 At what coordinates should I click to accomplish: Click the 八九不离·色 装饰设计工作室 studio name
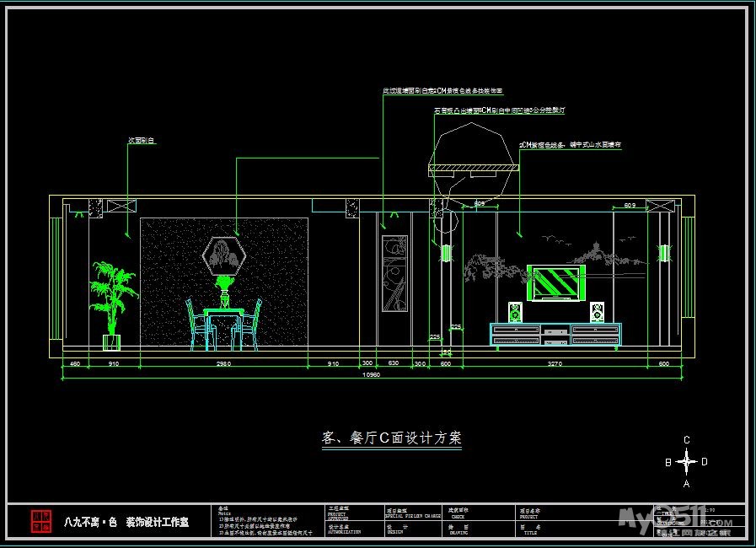tap(126, 522)
